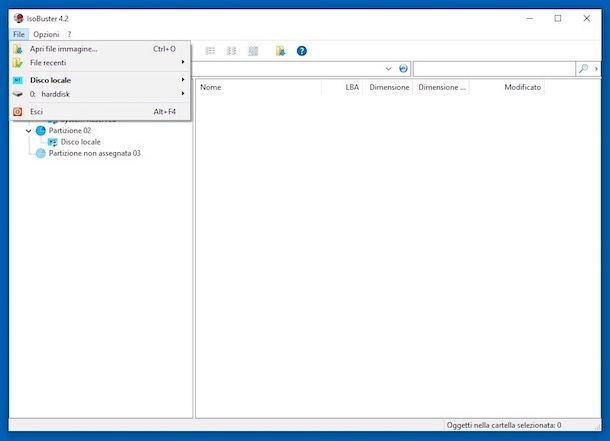
Task: Select 0: harddisk menu entry
Action: [x=100, y=94]
